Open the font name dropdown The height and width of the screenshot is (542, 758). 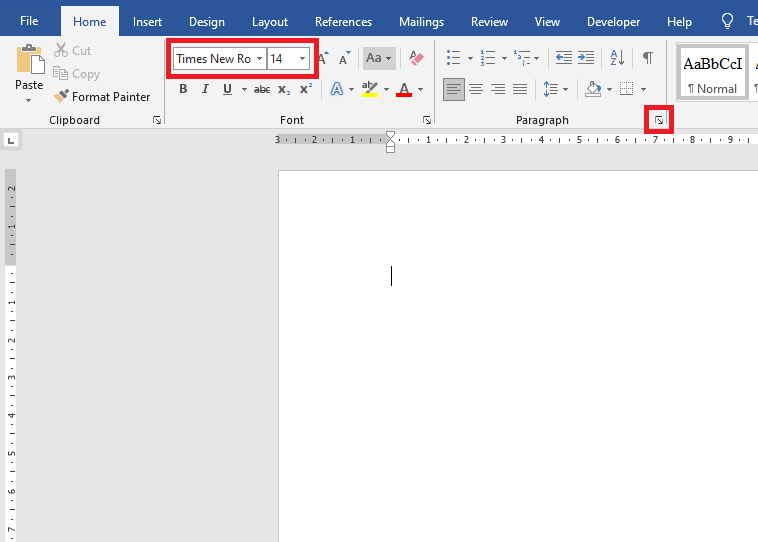[x=259, y=59]
